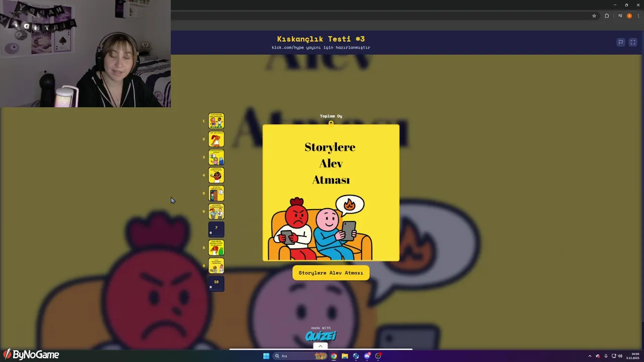
Task: Expand the bottom panel chevron
Action: pos(320,346)
